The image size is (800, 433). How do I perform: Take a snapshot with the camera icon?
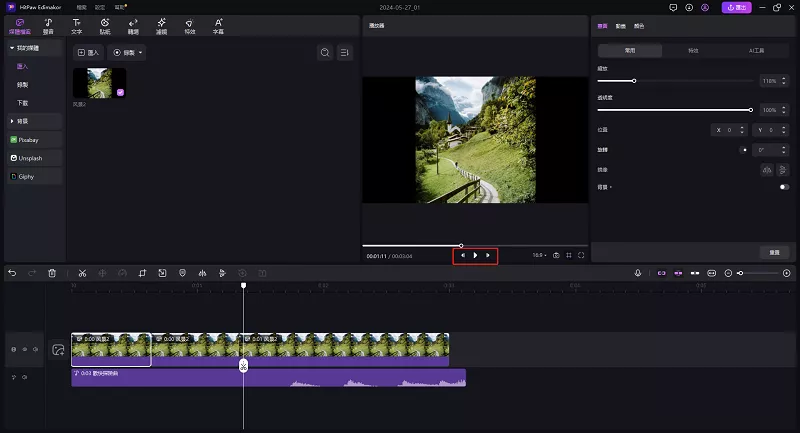pyautogui.click(x=556, y=256)
